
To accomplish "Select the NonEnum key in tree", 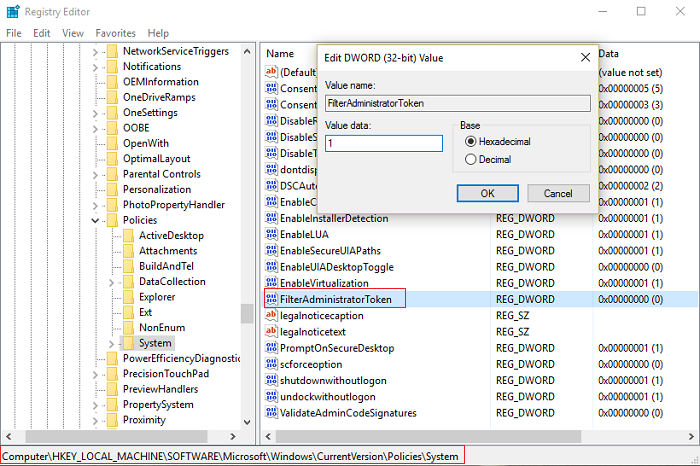I will click(160, 328).
